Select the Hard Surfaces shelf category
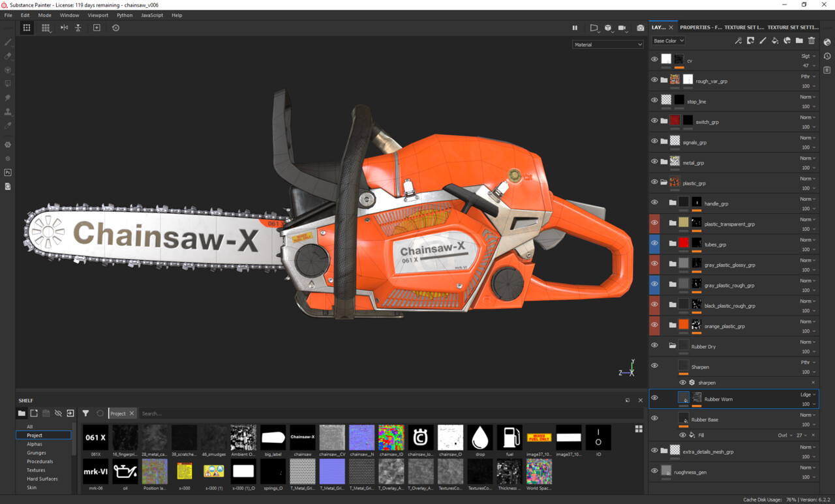Image resolution: width=835 pixels, height=504 pixels. pyautogui.click(x=42, y=479)
